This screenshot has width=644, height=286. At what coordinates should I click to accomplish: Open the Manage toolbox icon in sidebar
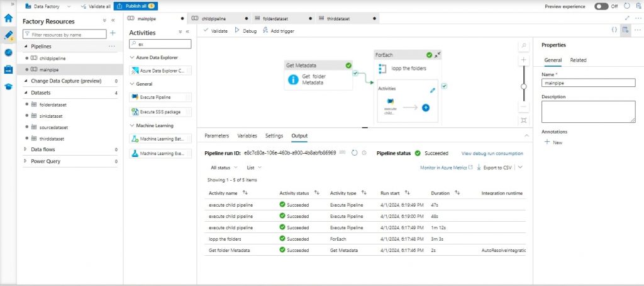8,69
